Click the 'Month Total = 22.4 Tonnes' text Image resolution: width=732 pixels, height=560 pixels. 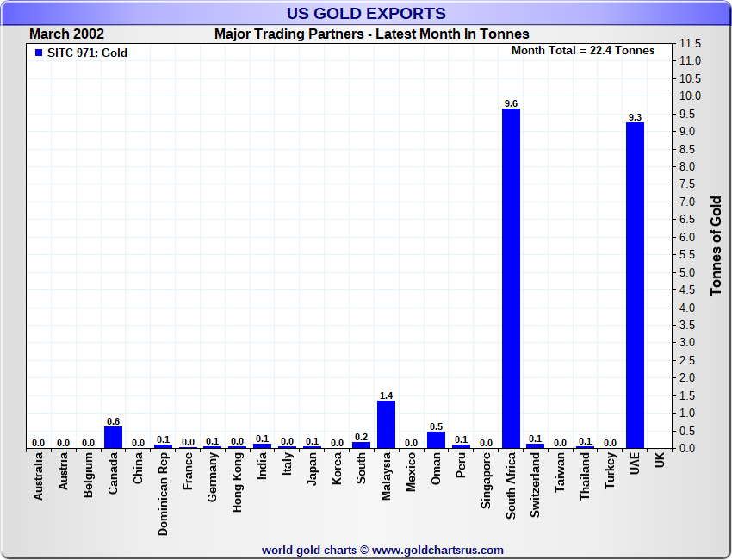click(583, 51)
